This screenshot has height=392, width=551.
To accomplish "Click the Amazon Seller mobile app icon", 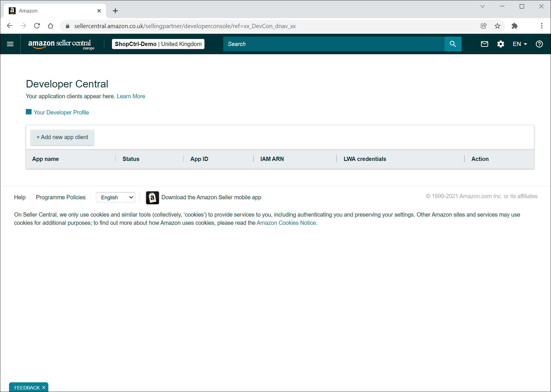I will pyautogui.click(x=152, y=198).
